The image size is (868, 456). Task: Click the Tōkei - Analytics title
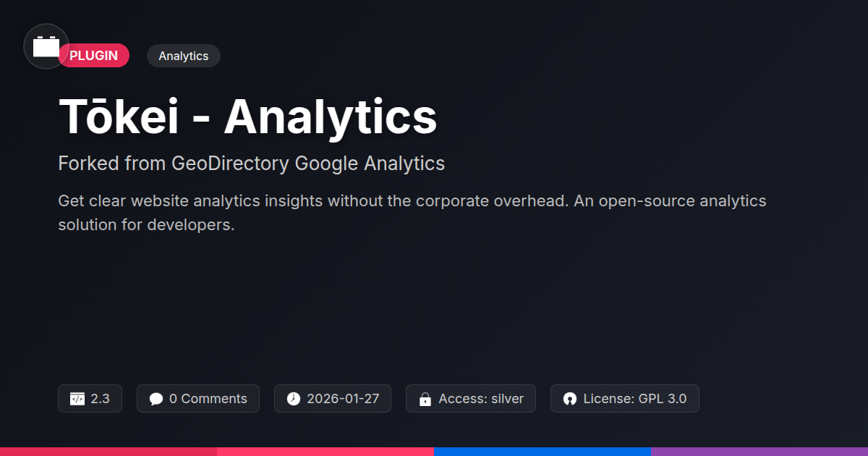pos(247,117)
